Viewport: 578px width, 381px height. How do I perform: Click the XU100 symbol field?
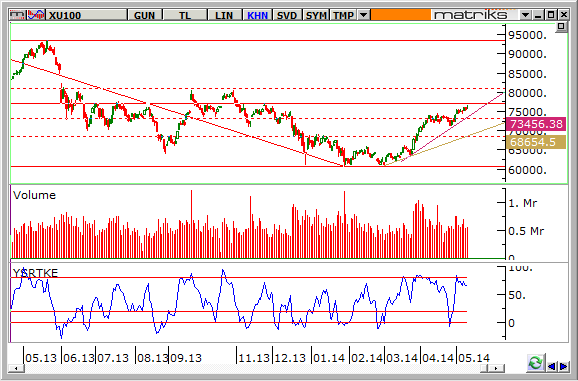click(86, 15)
